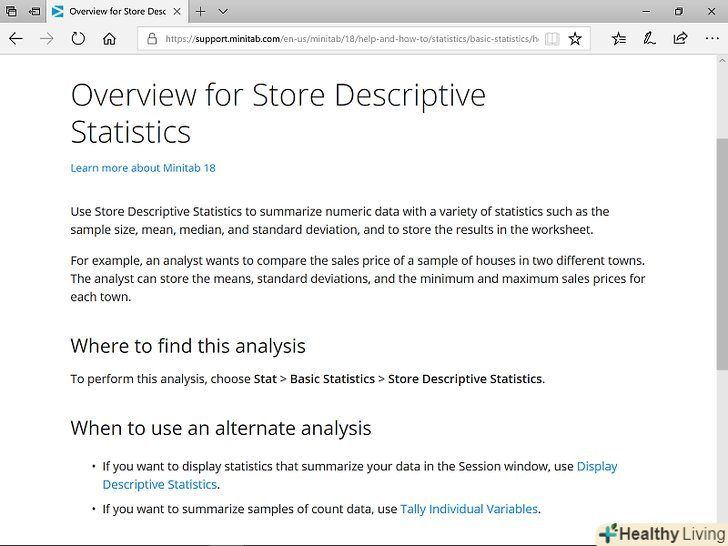Click the 'Overview for Store Descriptive Statistics' heading
The height and width of the screenshot is (546, 728).
(x=278, y=114)
